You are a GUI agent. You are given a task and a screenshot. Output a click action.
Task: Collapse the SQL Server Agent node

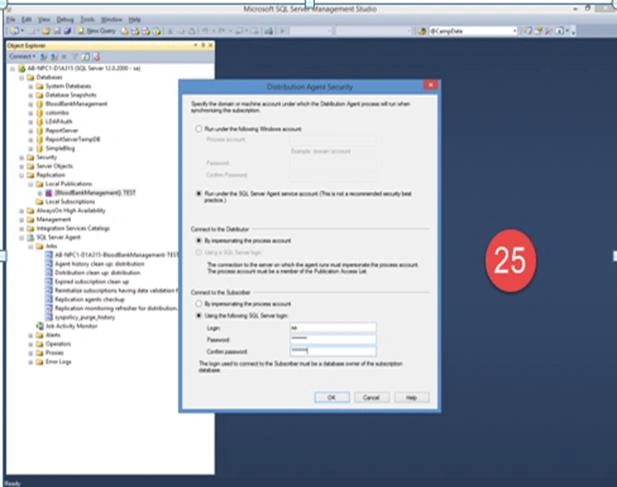tap(22, 238)
